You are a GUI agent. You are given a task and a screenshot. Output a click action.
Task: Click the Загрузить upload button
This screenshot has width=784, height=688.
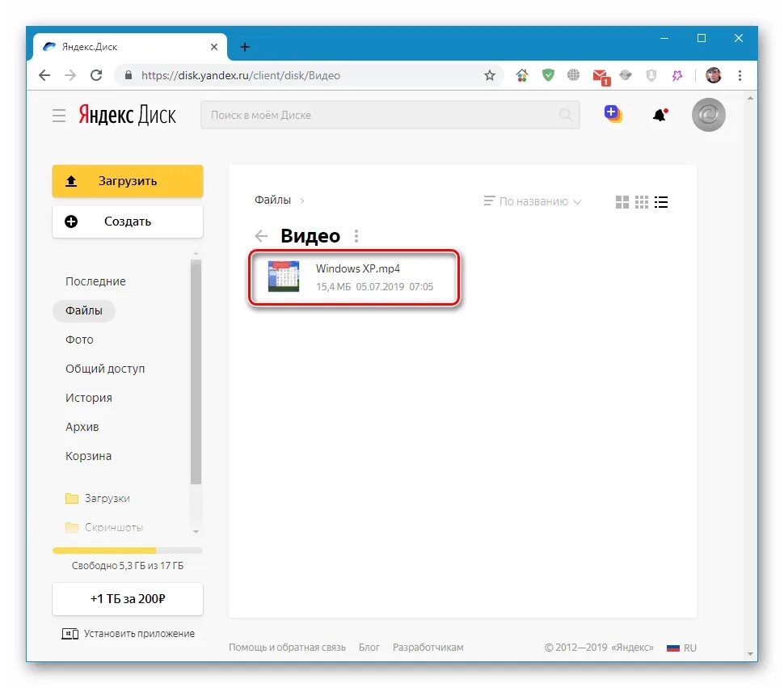pyautogui.click(x=128, y=181)
